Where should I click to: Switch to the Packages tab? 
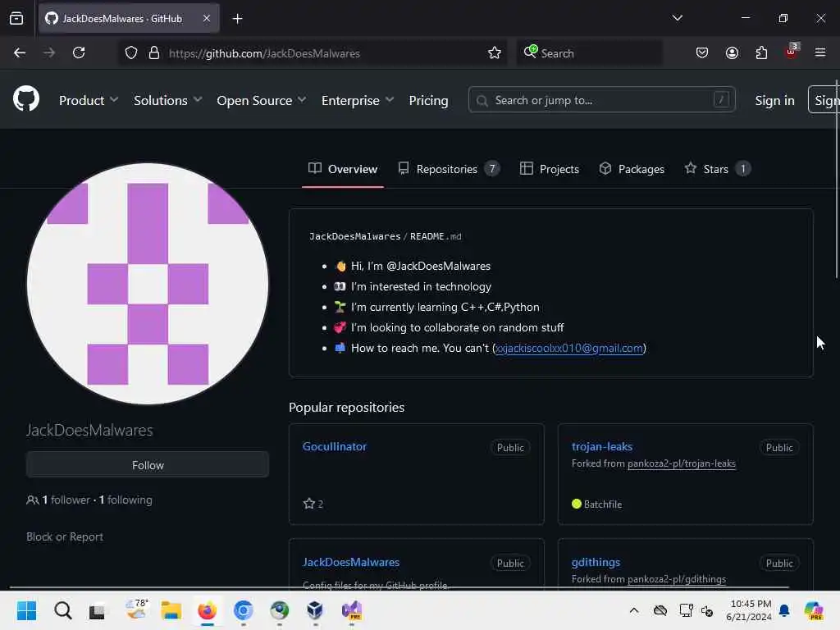pos(632,169)
